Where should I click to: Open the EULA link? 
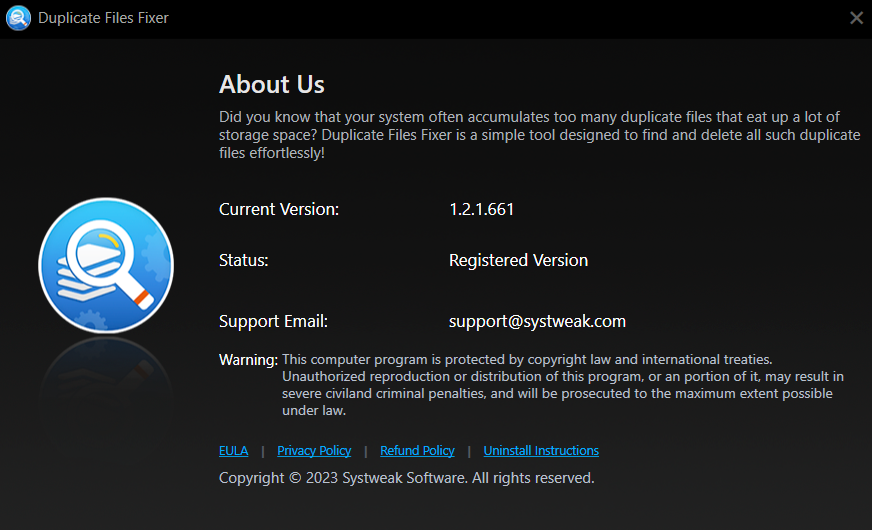pyautogui.click(x=234, y=450)
